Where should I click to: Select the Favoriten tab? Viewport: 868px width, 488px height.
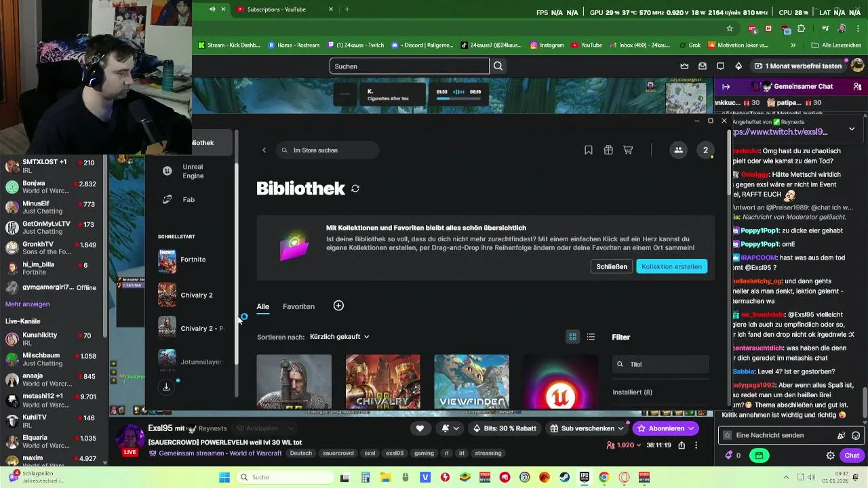[298, 306]
